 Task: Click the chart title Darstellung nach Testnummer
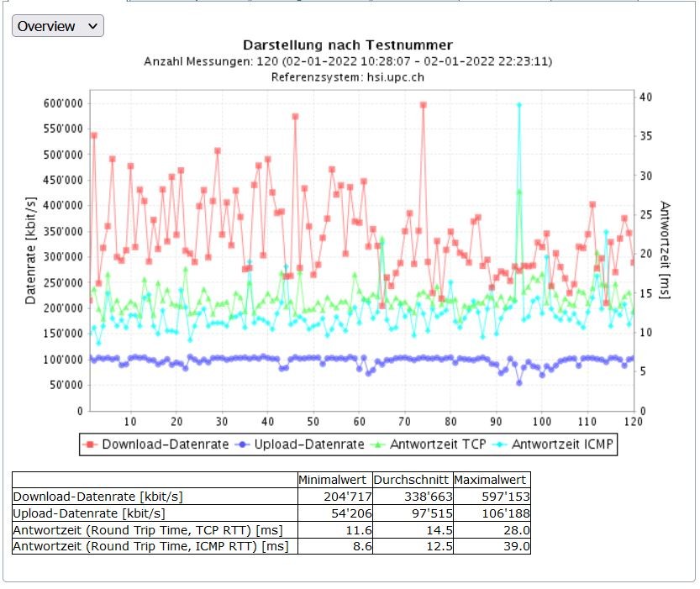coord(347,45)
